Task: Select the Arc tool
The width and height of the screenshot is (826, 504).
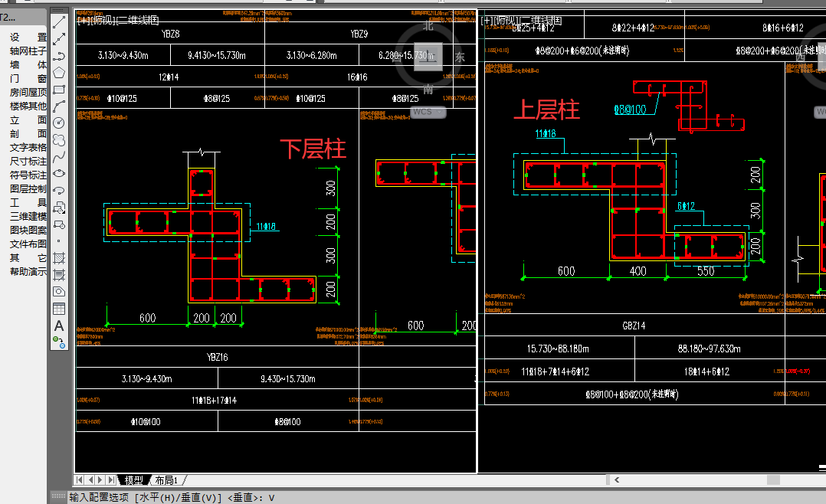Action: coord(59,106)
